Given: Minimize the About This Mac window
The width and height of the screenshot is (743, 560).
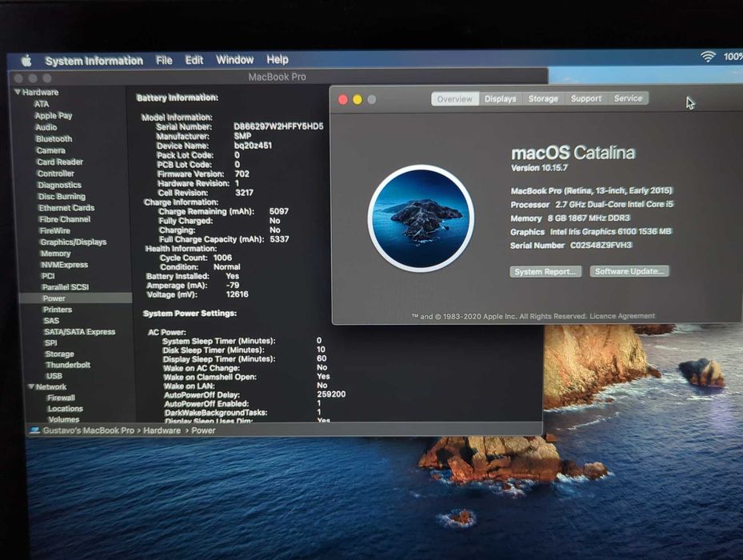Looking at the screenshot, I should click(x=358, y=99).
